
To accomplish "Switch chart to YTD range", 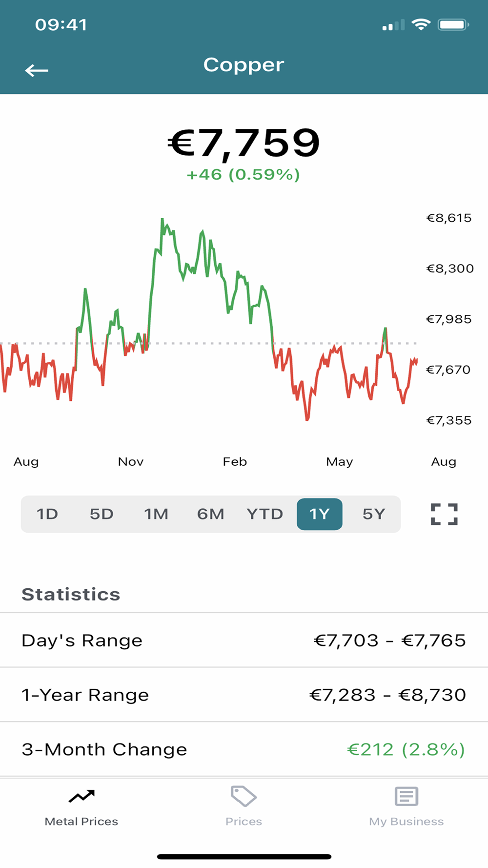I will point(265,514).
